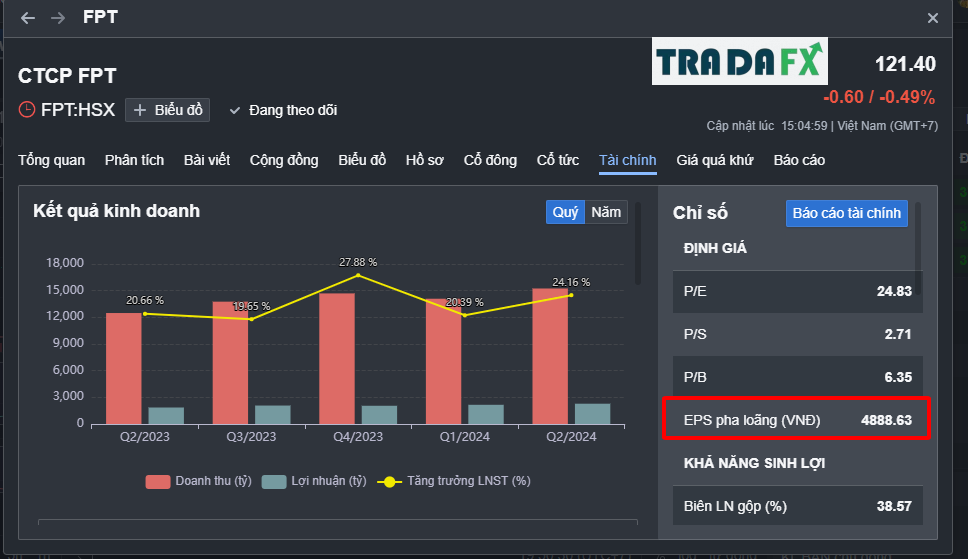
Task: Toggle Tăng trưởng LNST (%) legend marker
Action: pyautogui.click(x=390, y=482)
